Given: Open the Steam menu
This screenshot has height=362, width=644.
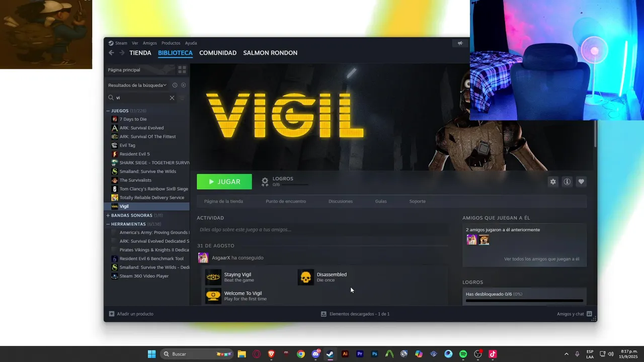Looking at the screenshot, I should point(121,43).
